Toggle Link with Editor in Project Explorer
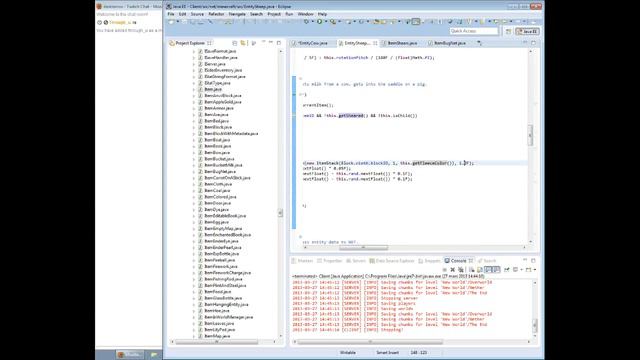This screenshot has width=640, height=360. 243,43
